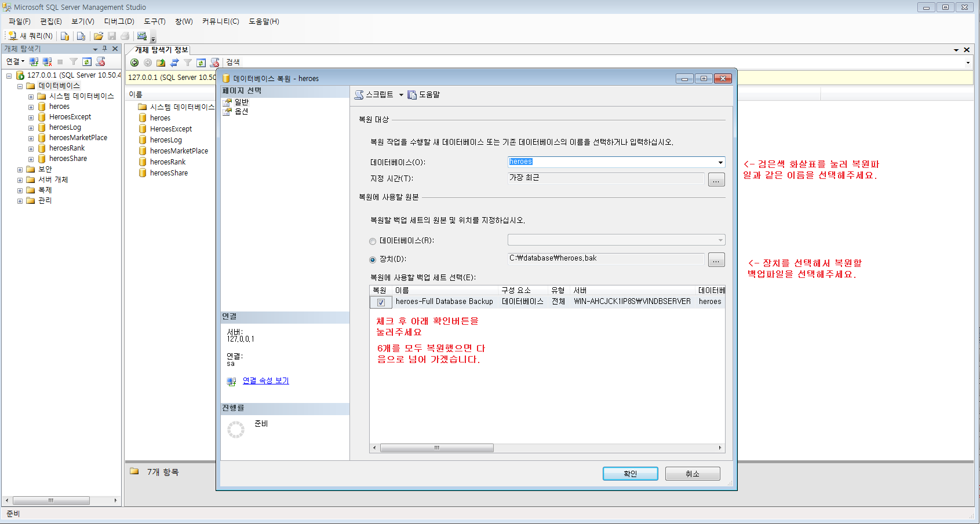Pin the Object Explorer panel

tap(105, 49)
